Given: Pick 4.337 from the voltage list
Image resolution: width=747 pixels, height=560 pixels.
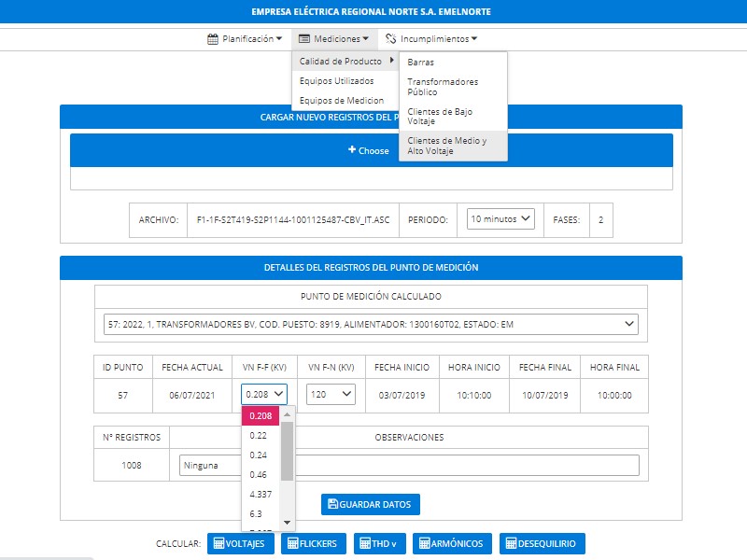Looking at the screenshot, I should 261,495.
